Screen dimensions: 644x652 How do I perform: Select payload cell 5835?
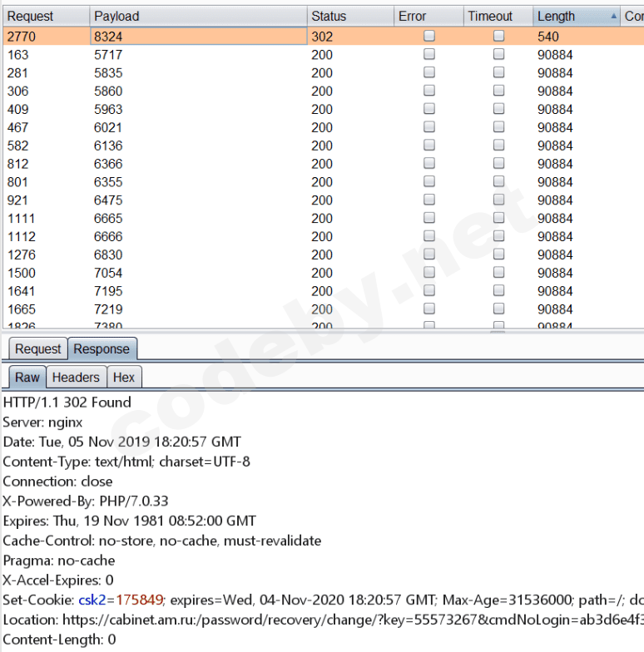click(x=108, y=73)
